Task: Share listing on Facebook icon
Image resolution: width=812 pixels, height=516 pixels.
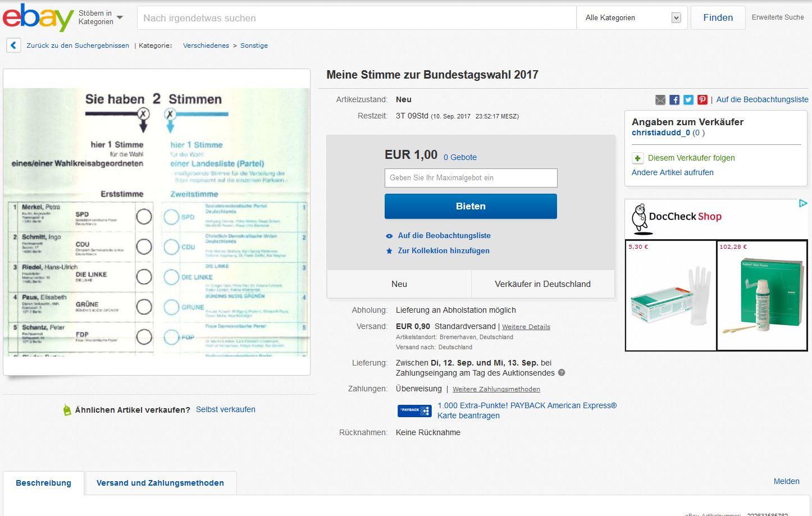Action: point(674,100)
